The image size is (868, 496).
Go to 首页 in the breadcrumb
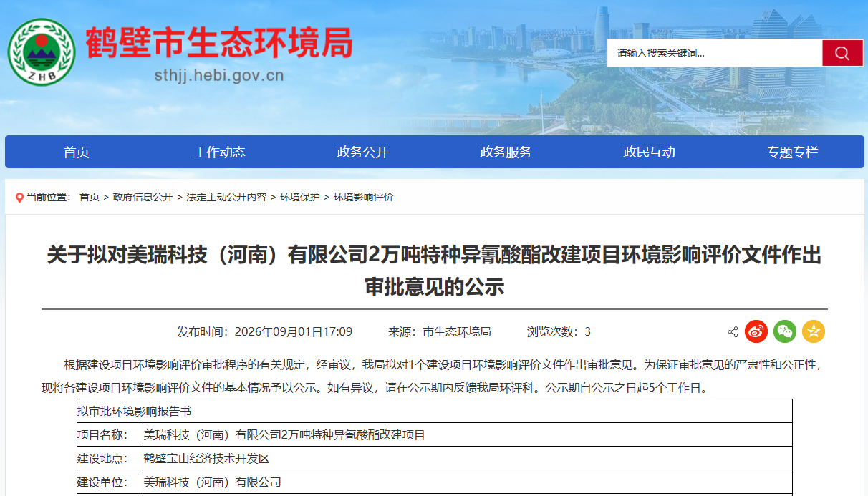point(90,197)
